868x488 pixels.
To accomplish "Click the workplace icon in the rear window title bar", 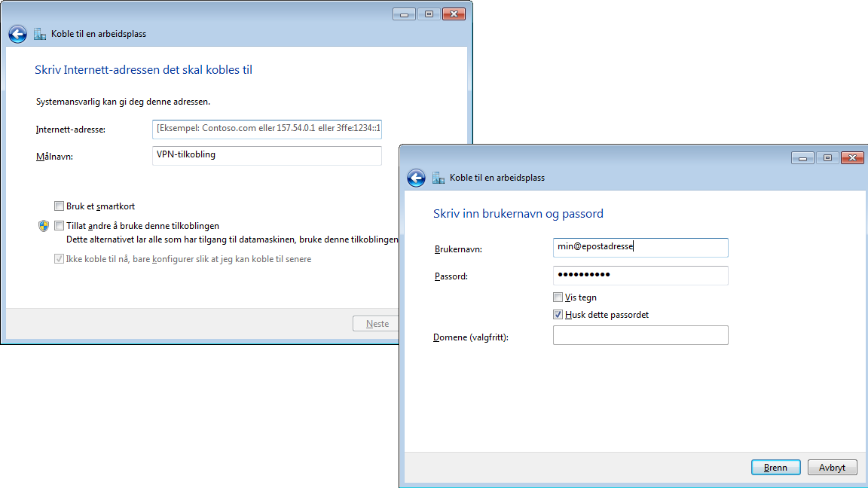I will point(39,33).
